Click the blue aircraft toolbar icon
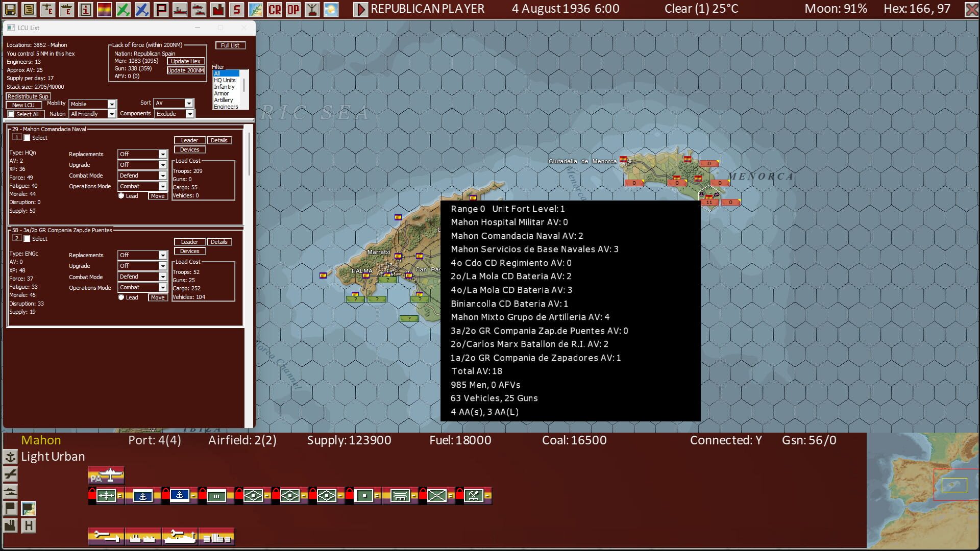 [142, 9]
